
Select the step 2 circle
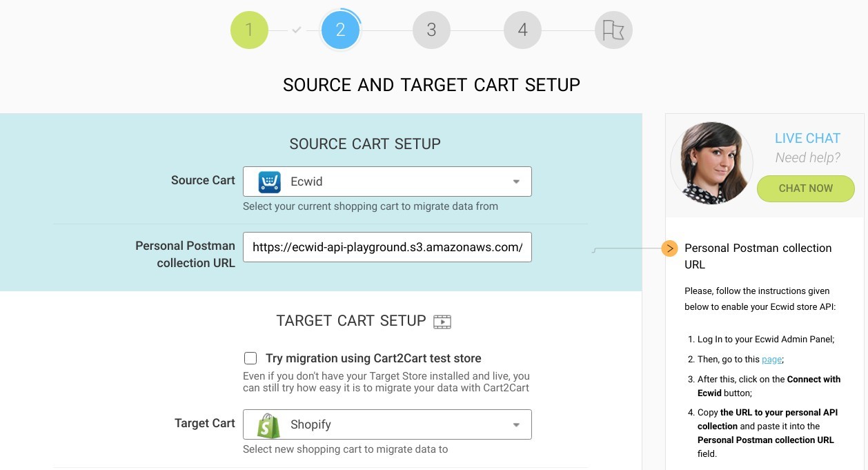click(x=340, y=30)
